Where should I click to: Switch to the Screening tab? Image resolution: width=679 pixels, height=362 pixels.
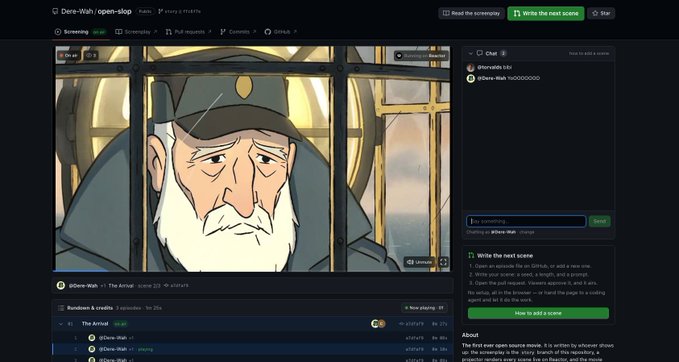[80, 32]
